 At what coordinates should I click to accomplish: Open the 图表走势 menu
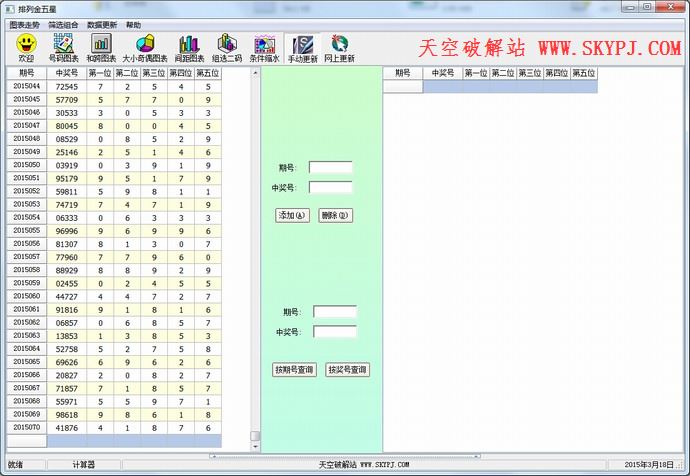point(23,24)
